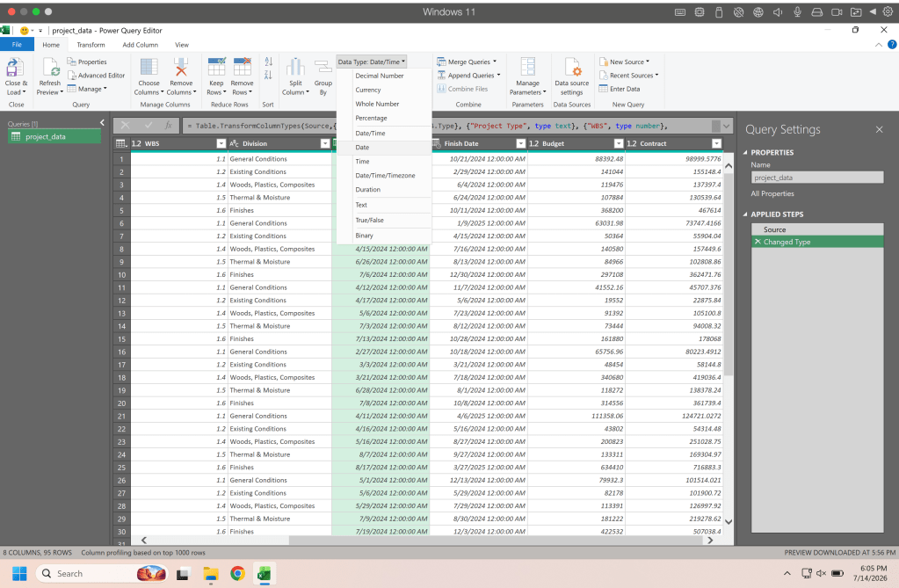Open the Manage query dropdown
This screenshot has height=588, width=899.
[x=87, y=89]
